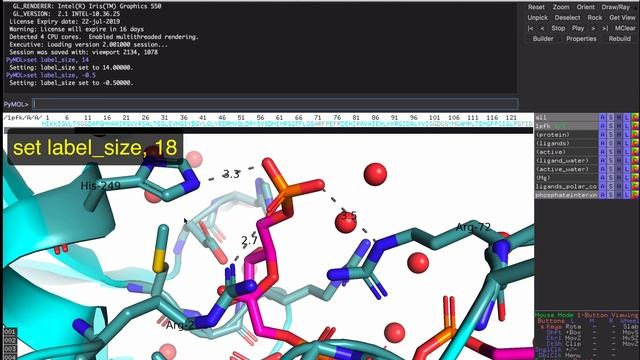Open the A action menu for (ligands)
Viewport: 640px width, 360px height.
click(x=602, y=143)
